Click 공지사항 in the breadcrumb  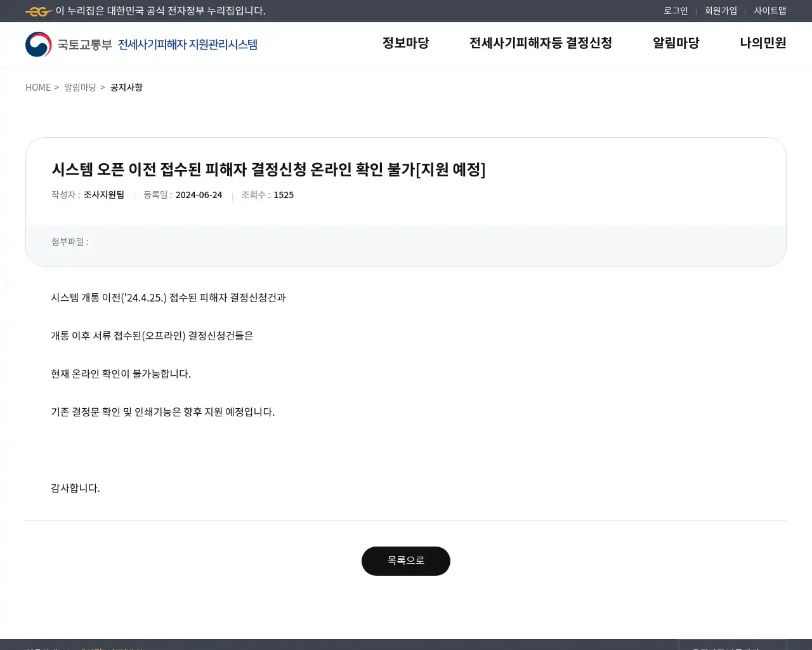click(126, 88)
